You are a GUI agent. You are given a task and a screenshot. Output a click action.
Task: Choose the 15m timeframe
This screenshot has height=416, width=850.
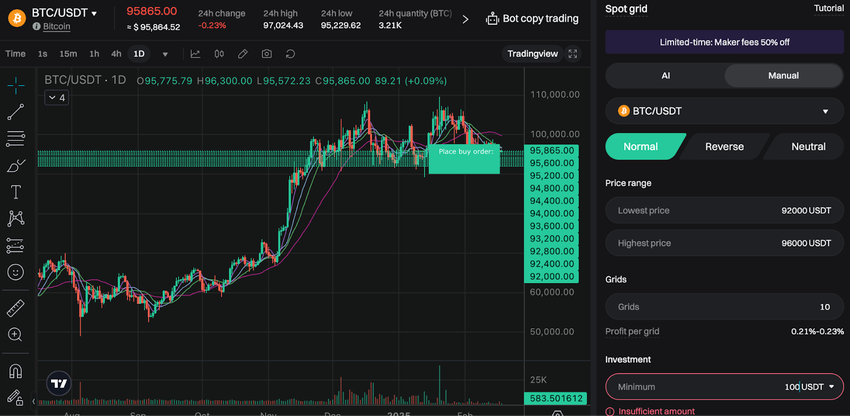[x=68, y=54]
